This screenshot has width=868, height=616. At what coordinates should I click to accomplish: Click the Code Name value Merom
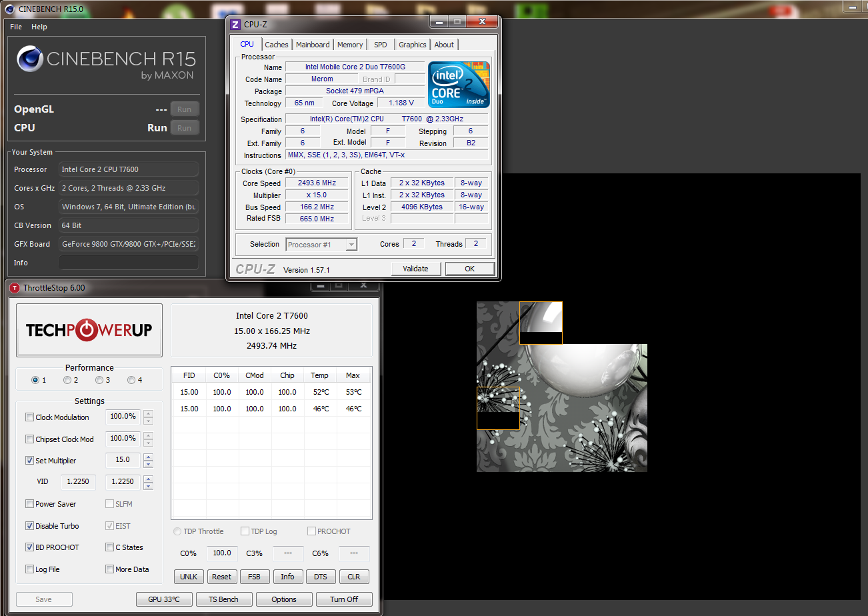click(x=322, y=79)
